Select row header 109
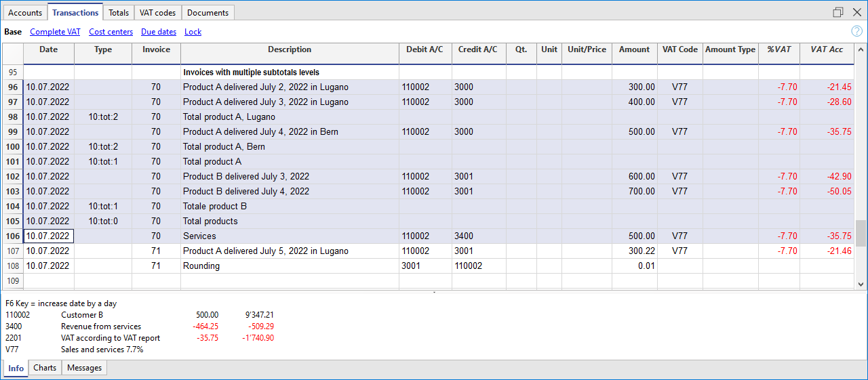 pyautogui.click(x=13, y=281)
